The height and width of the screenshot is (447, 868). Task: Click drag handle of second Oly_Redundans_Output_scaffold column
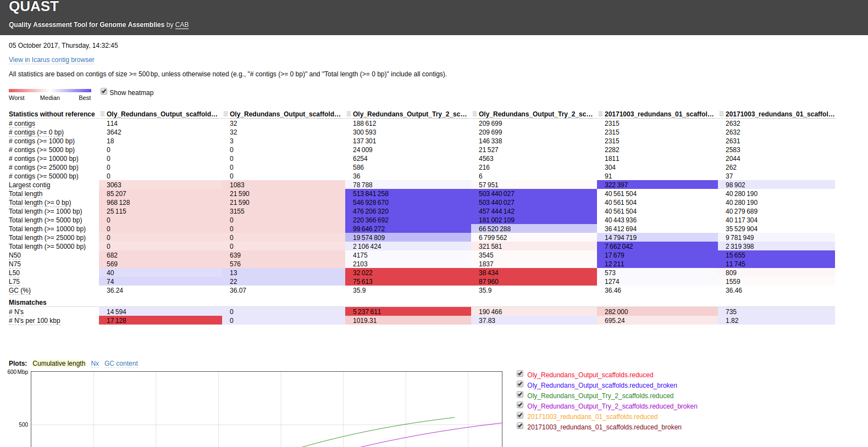click(225, 114)
